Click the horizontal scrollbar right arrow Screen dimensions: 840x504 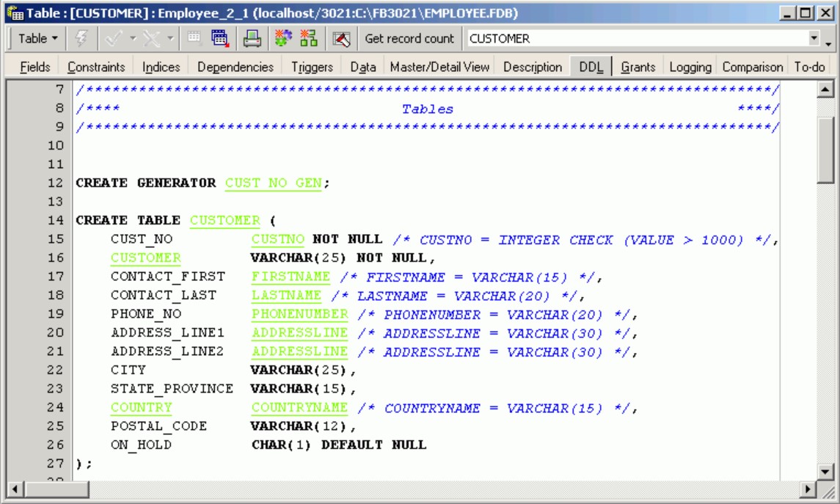(808, 489)
